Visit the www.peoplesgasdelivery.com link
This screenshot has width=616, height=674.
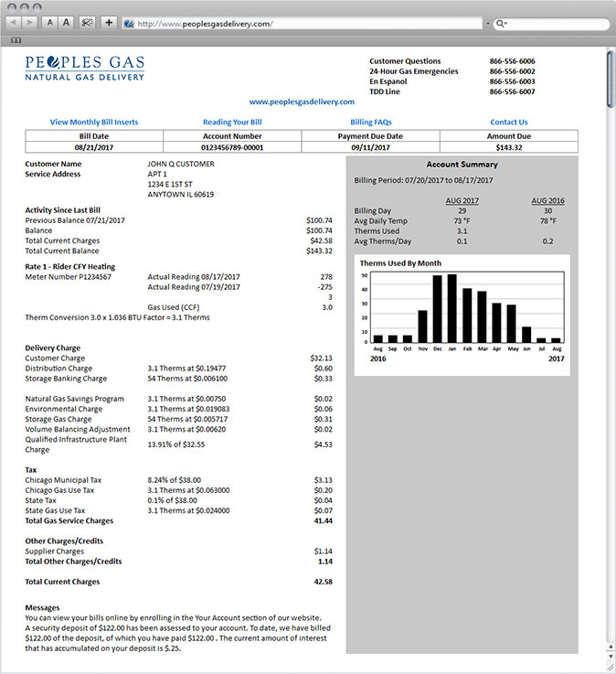click(x=302, y=102)
